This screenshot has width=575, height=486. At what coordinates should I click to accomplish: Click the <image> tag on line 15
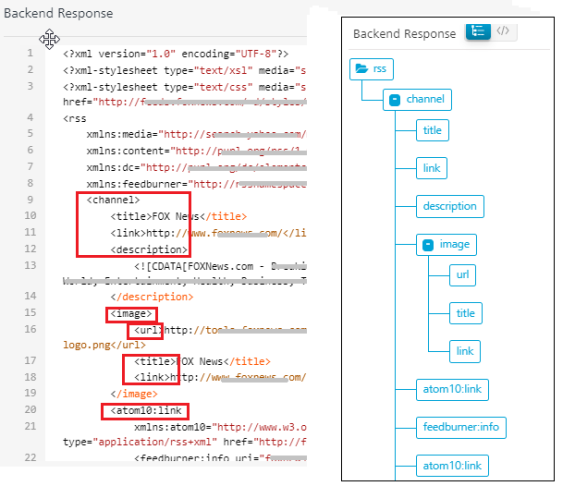[x=131, y=314]
